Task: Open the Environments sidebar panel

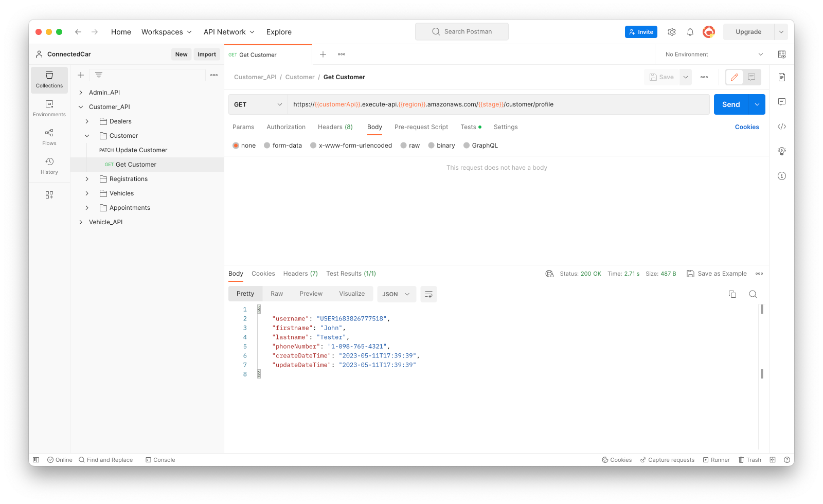Action: click(49, 109)
